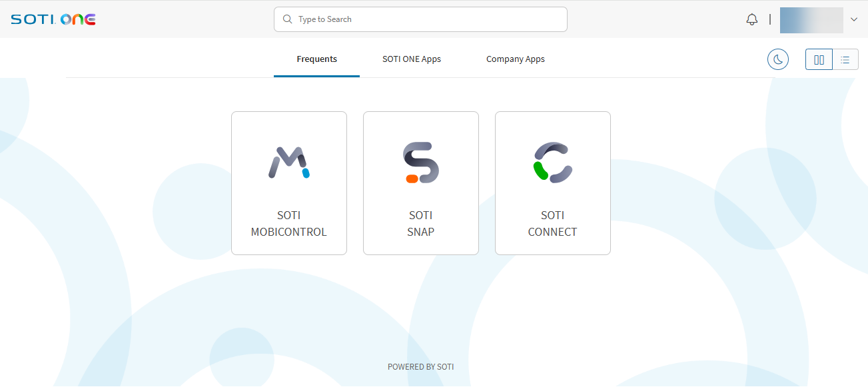Launch SOTI Connect via its C icon
Image resolution: width=868 pixels, height=387 pixels.
tap(553, 162)
